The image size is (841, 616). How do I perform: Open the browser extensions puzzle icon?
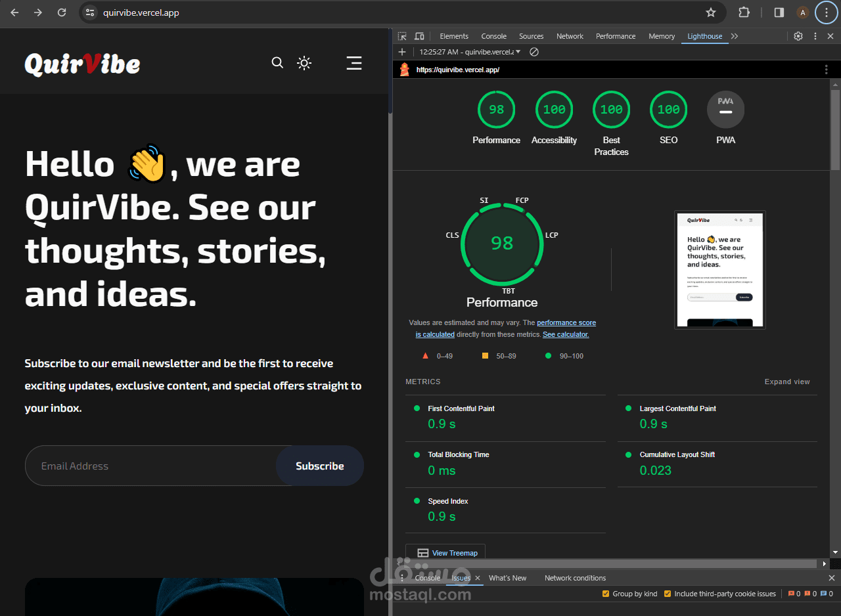(744, 12)
